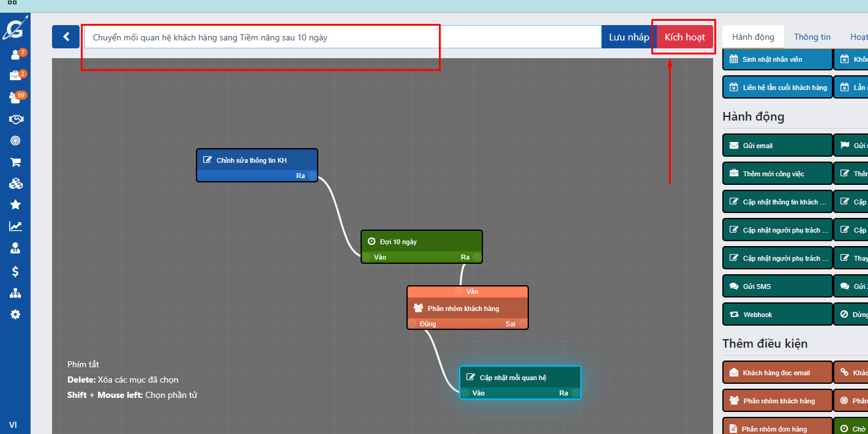Open the handshake icon in the sidebar
This screenshot has width=868, height=434.
tap(15, 119)
